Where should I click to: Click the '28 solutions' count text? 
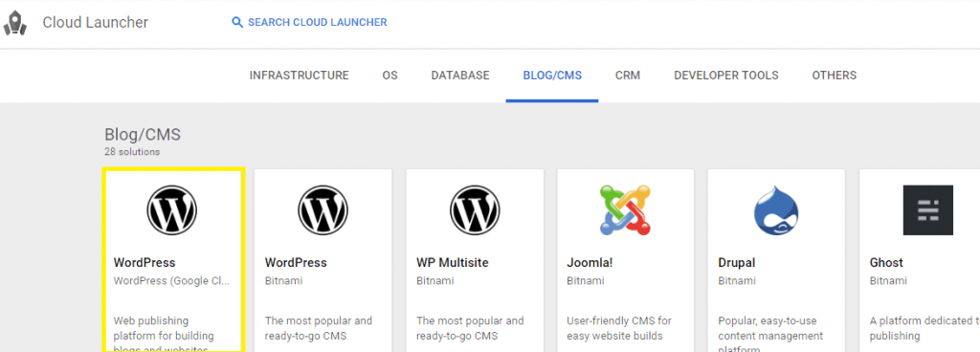point(132,152)
